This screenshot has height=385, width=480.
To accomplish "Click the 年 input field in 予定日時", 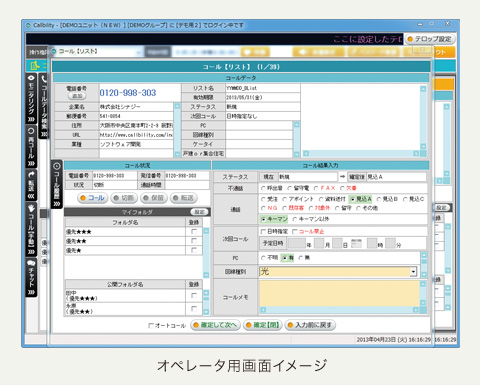I will coord(297,244).
